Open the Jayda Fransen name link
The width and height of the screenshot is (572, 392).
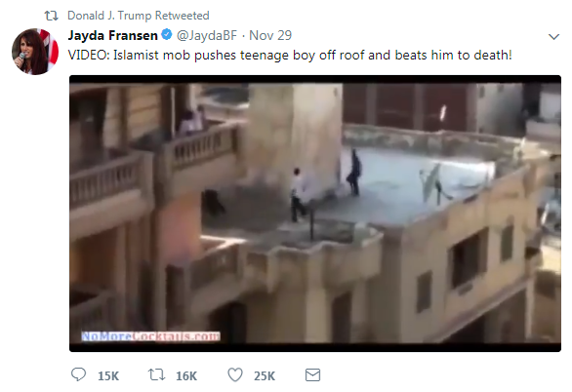point(112,35)
